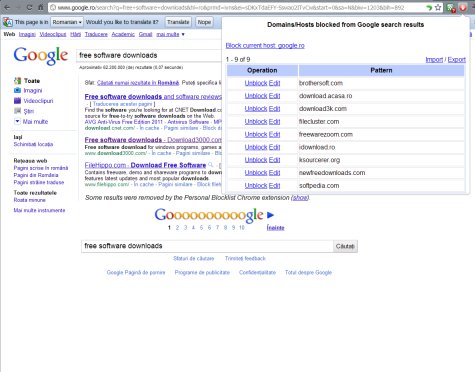Image resolution: width=475 pixels, height=372 pixels.
Task: Click the browser reload icon
Action: click(29, 7)
